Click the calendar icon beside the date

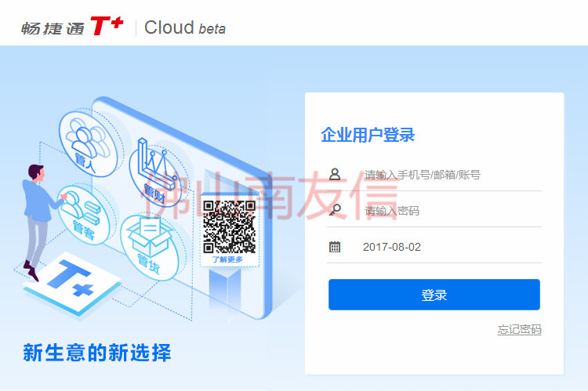click(x=335, y=247)
